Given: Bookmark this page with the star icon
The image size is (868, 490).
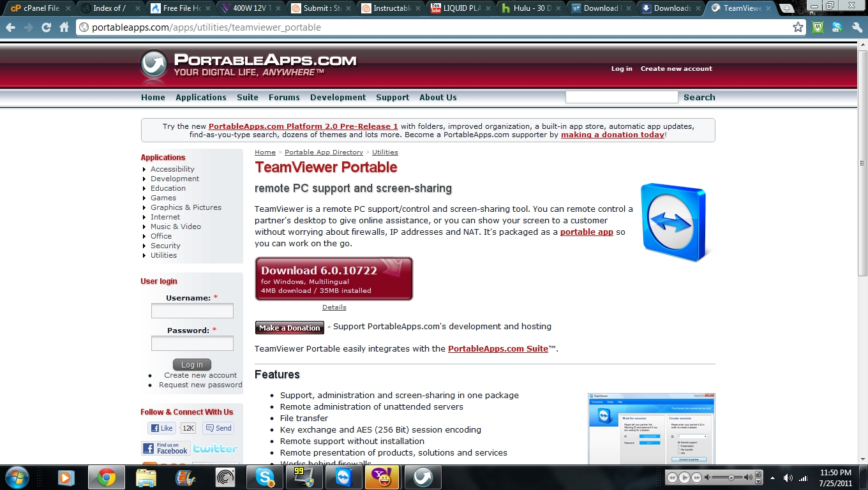Looking at the screenshot, I should (x=798, y=27).
